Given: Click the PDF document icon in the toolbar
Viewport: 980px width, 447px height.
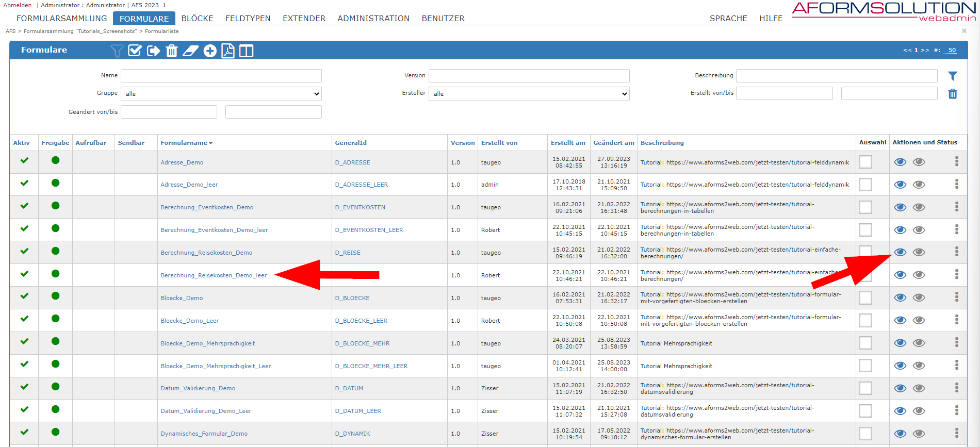Looking at the screenshot, I should 227,51.
